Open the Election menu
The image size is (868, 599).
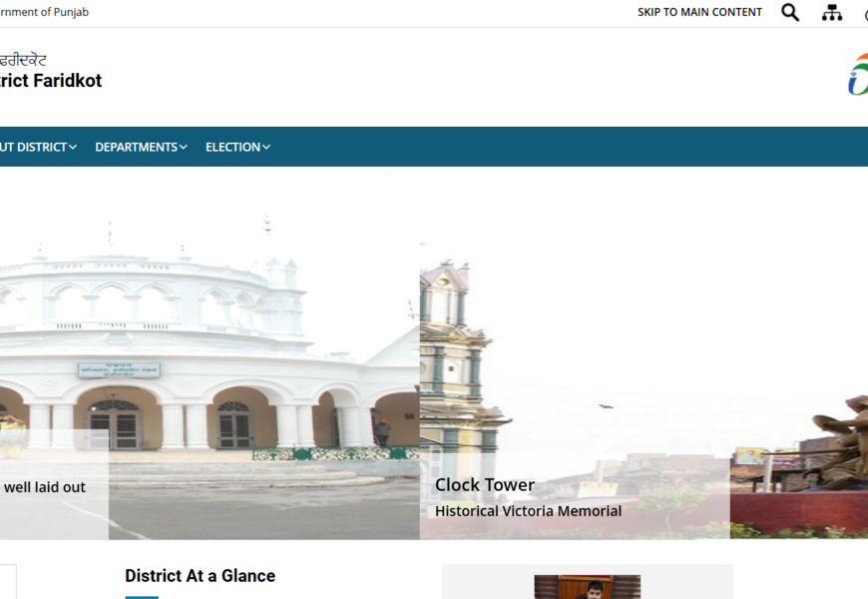click(x=232, y=147)
